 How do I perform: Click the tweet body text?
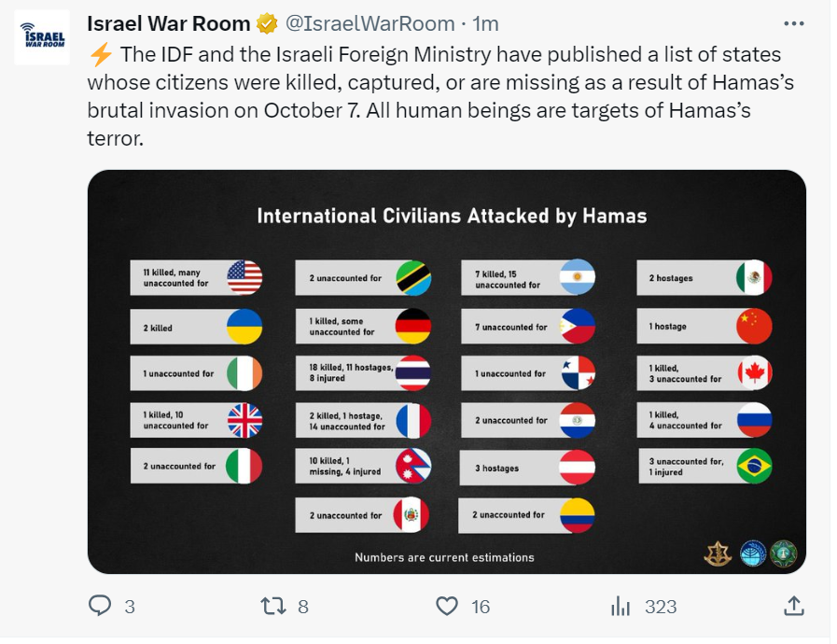(x=441, y=96)
